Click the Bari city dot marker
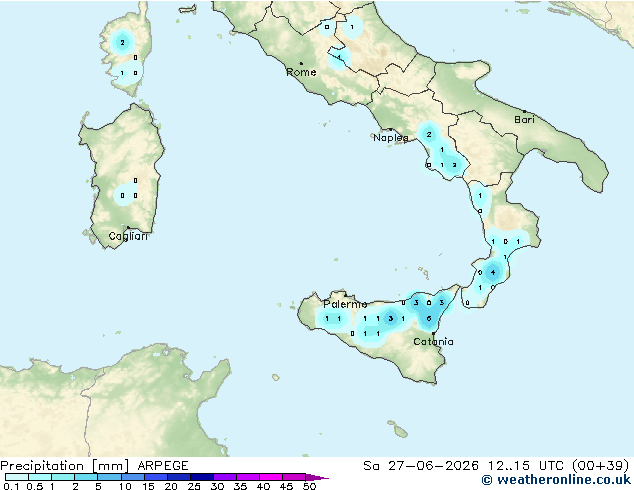The height and width of the screenshot is (490, 634). click(x=524, y=111)
